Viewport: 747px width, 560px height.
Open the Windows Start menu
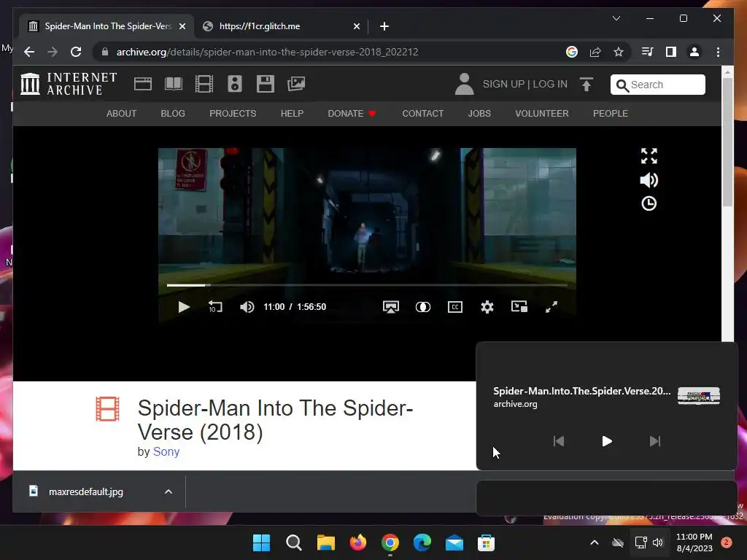click(261, 542)
